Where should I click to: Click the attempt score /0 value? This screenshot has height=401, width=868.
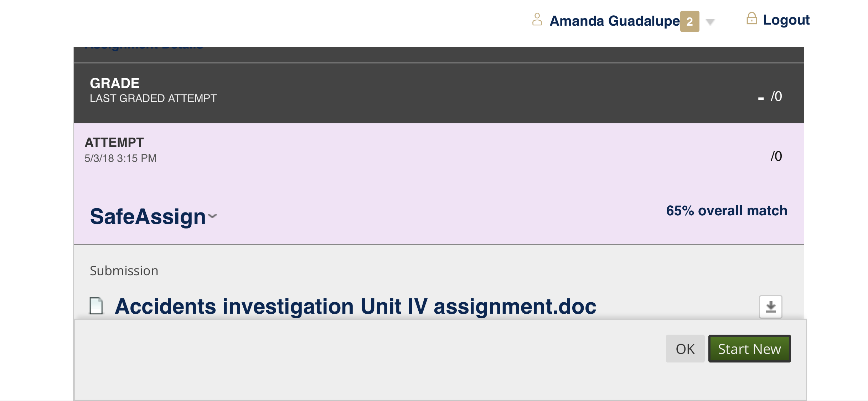tap(776, 156)
